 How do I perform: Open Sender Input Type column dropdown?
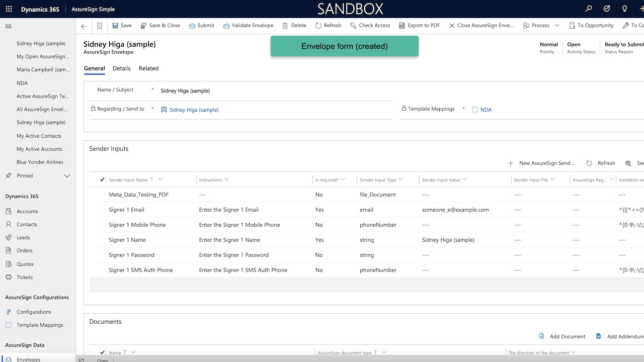(400, 179)
